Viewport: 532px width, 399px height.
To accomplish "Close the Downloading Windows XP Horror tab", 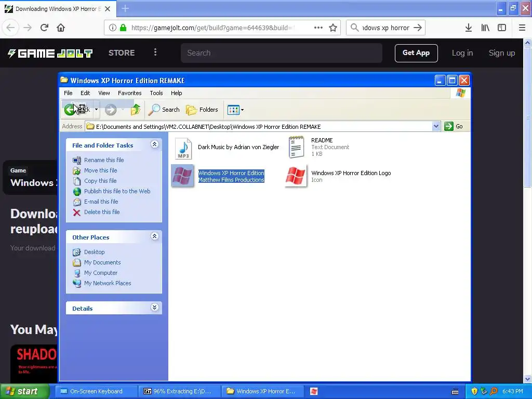I will pos(108,9).
